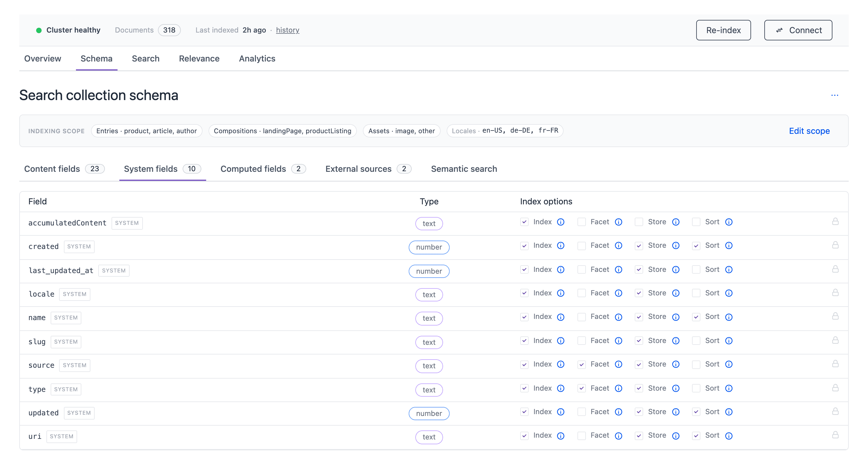The width and height of the screenshot is (868, 469).
Task: Click Edit scope link
Action: pyautogui.click(x=809, y=131)
